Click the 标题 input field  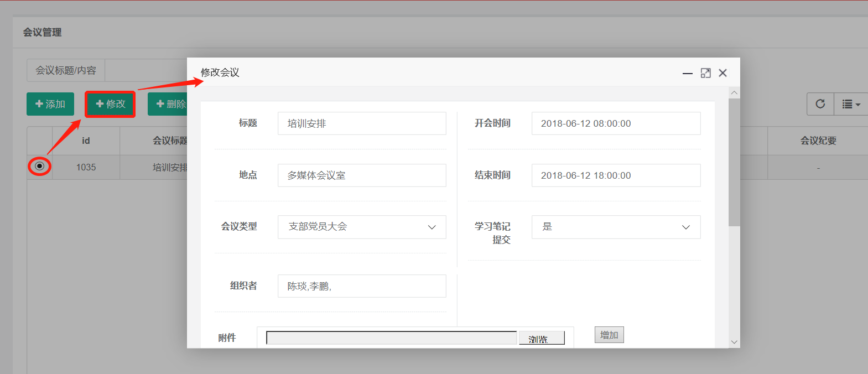[x=362, y=123]
